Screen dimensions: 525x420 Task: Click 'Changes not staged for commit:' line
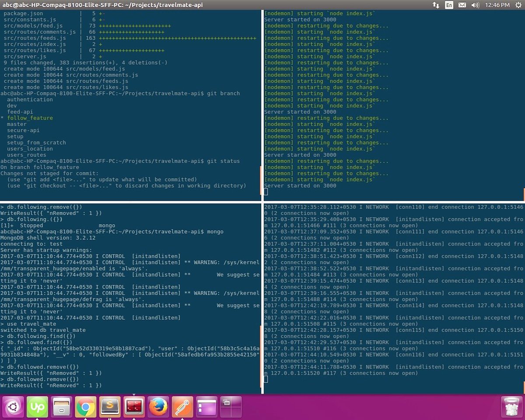coord(49,173)
